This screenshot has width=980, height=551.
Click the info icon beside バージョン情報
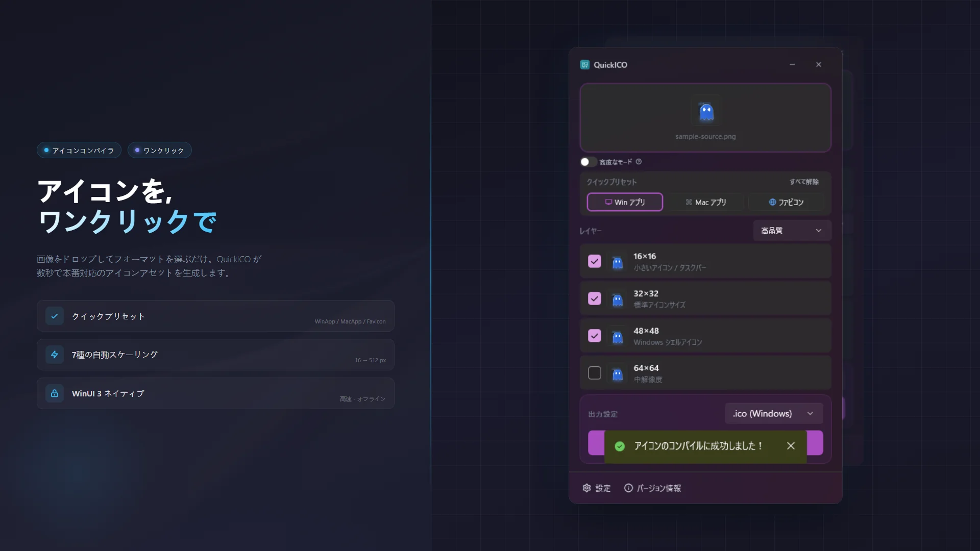coord(628,488)
